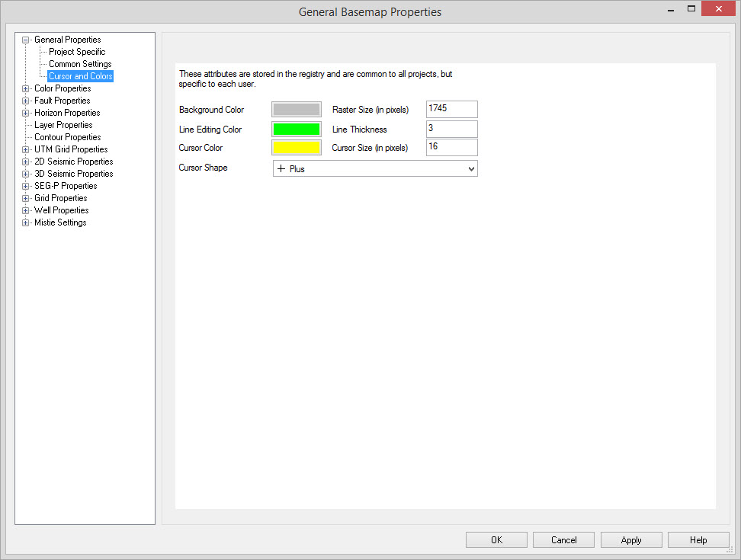Select Project Specific in the tree
Image resolution: width=741 pixels, height=560 pixels.
[x=77, y=52]
